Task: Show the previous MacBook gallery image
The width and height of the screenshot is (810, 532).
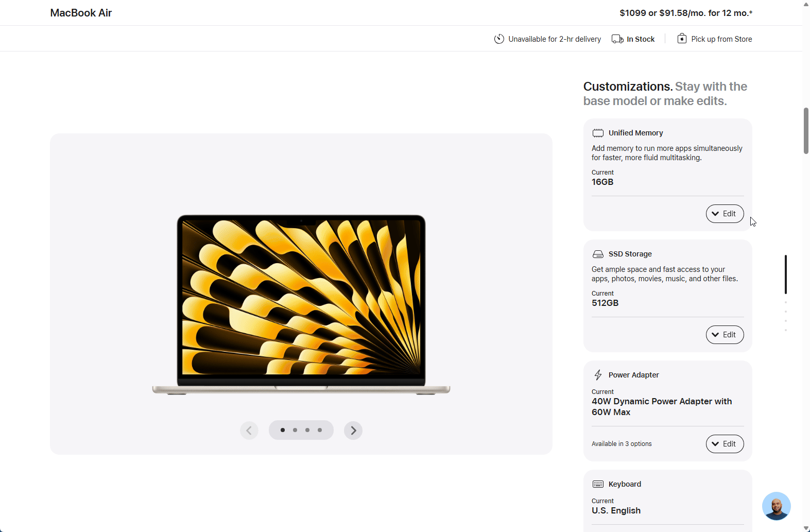Action: click(249, 430)
